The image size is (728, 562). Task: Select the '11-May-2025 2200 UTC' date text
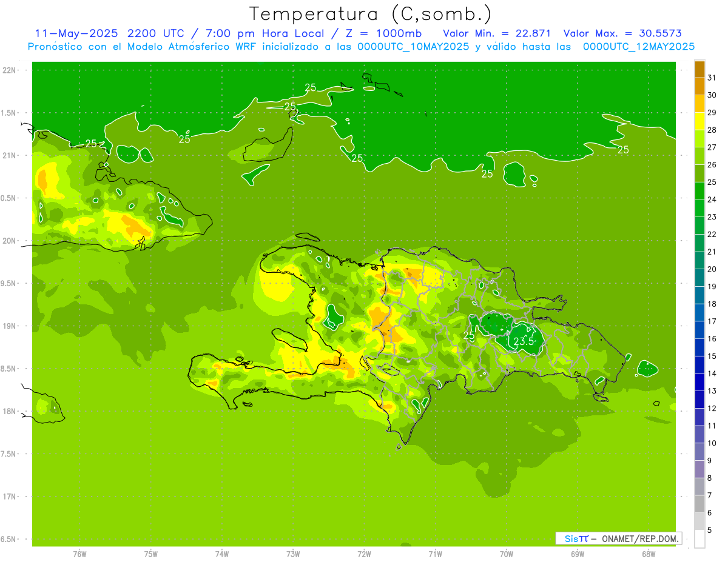tap(109, 33)
